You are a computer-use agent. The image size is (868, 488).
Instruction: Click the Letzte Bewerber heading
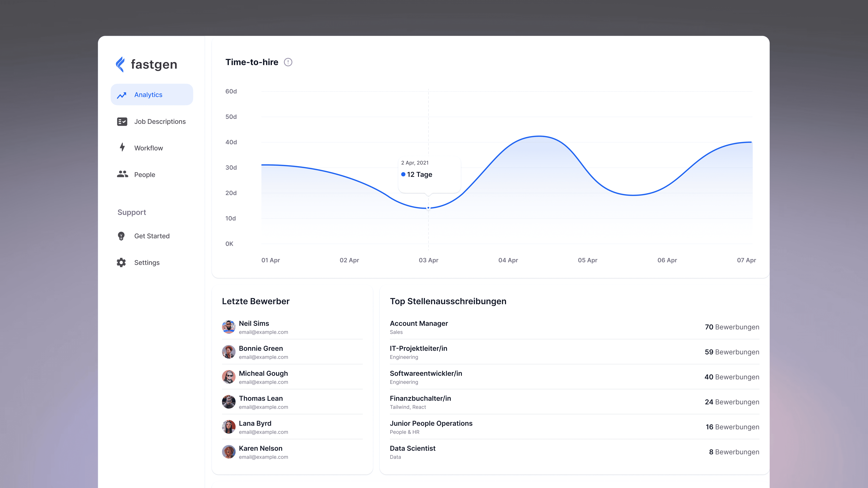(256, 301)
